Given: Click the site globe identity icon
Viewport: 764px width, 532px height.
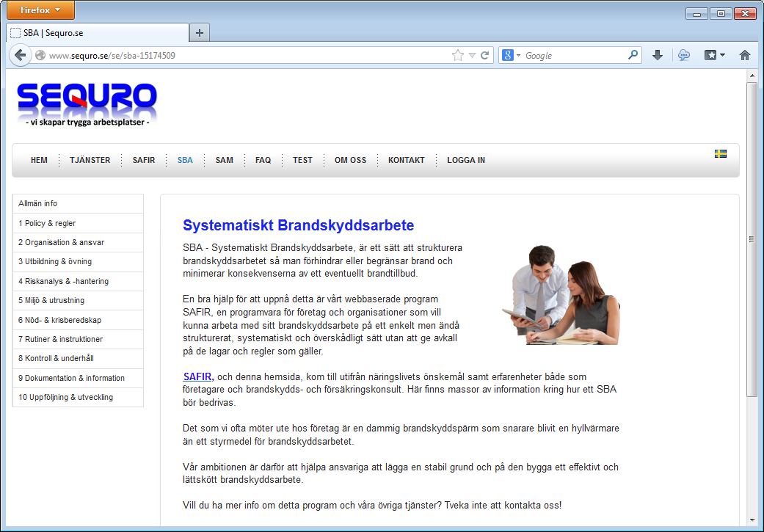Looking at the screenshot, I should 40,55.
